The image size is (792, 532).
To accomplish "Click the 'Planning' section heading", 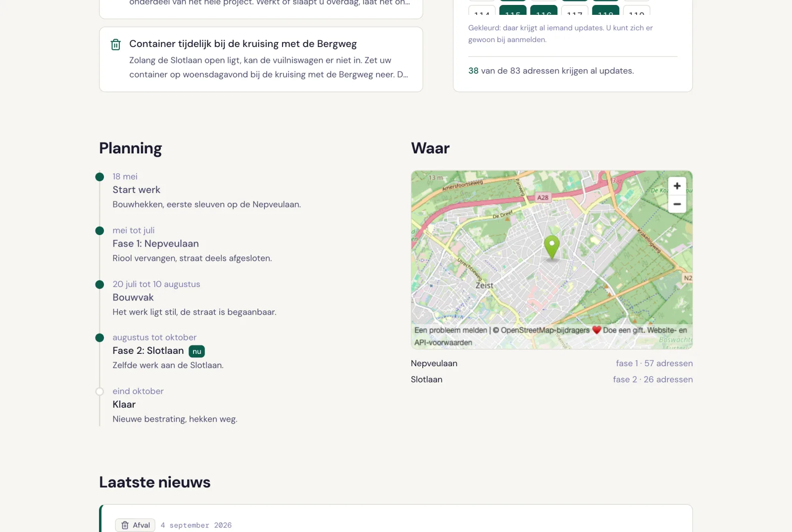I will point(131,148).
